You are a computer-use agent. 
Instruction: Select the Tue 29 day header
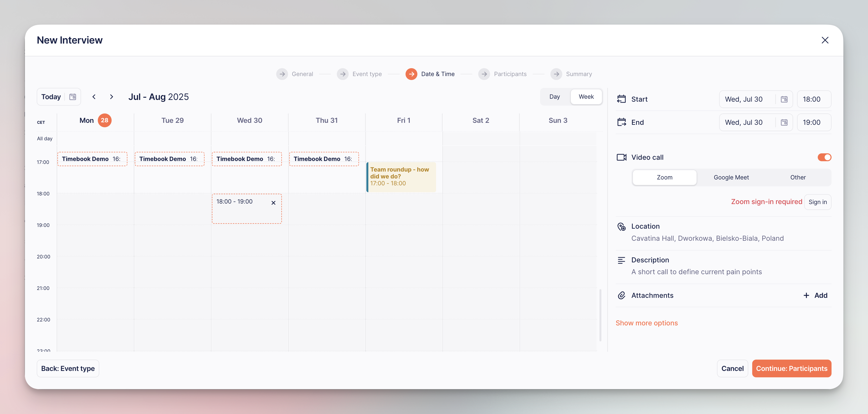coord(172,121)
